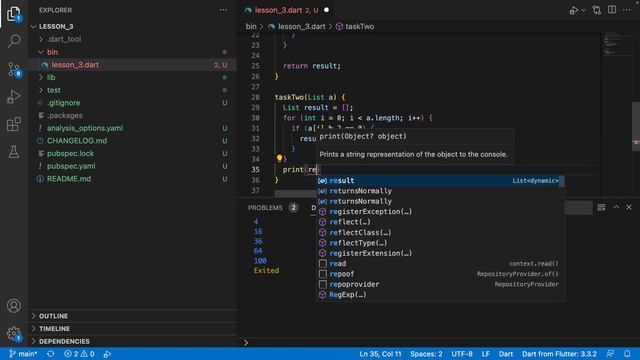Open the Search view in activity bar
The image size is (640, 360).
point(13,41)
